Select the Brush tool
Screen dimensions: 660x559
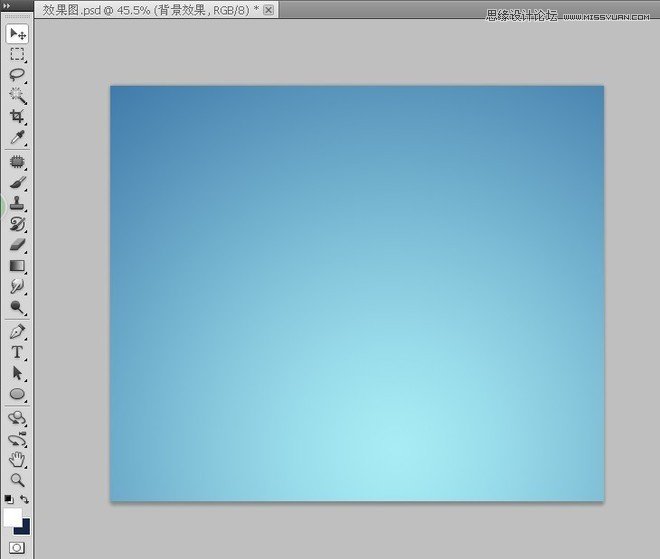[17, 183]
